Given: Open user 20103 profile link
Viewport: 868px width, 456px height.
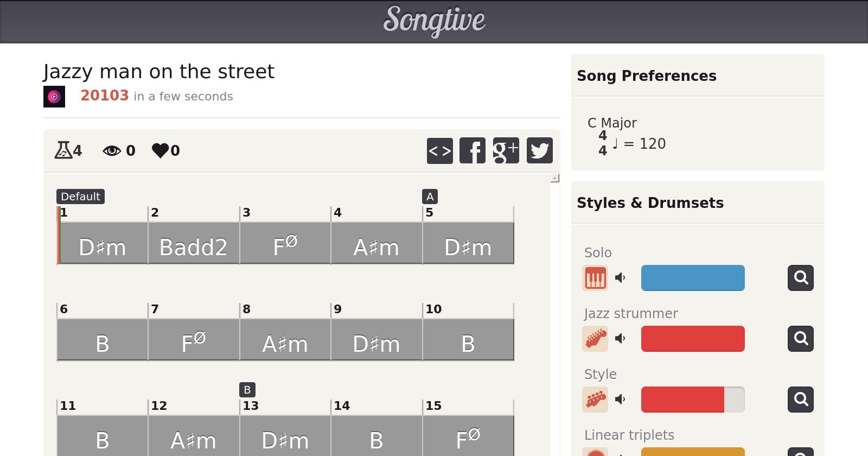Looking at the screenshot, I should pyautogui.click(x=104, y=96).
